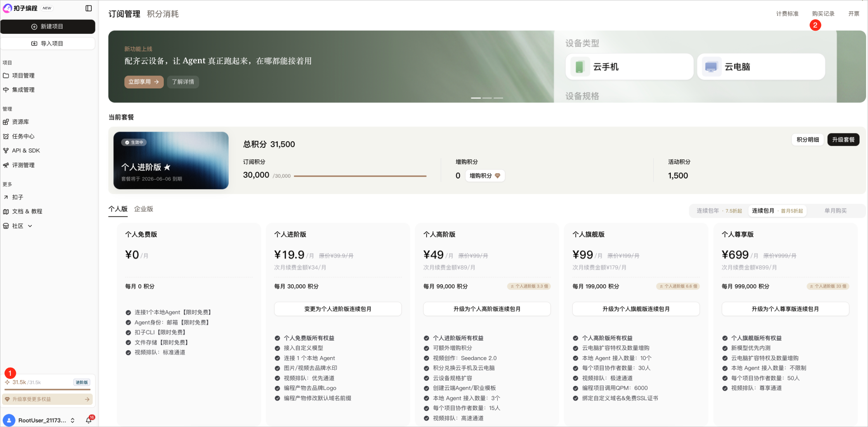Click the 社区 icon in the sidebar
Viewport: 868px width, 427px height.
point(6,226)
